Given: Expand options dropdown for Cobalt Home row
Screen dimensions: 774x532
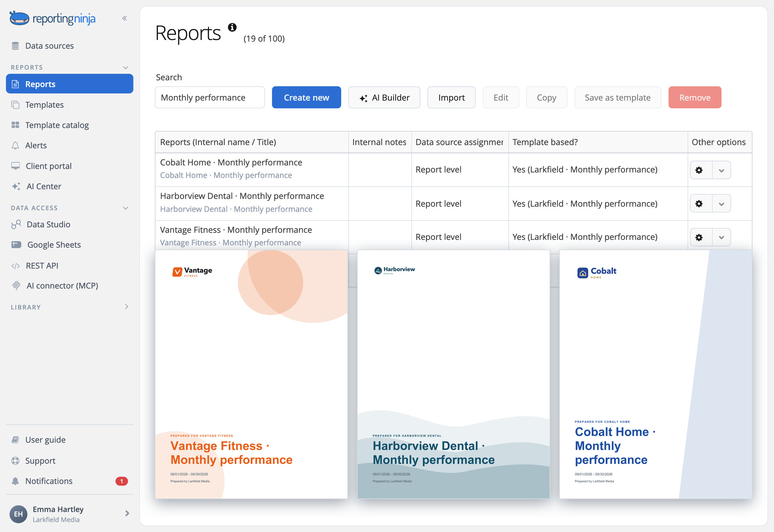Looking at the screenshot, I should (x=721, y=170).
